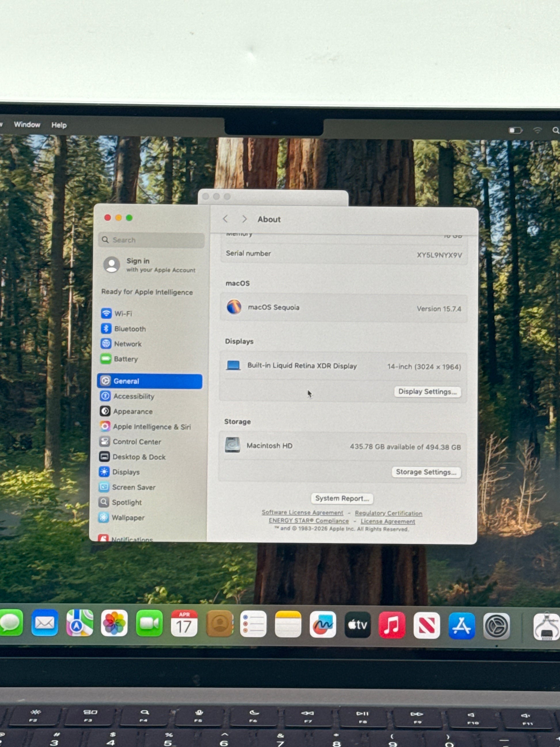
Task: Select Accessibility in the sidebar
Action: [133, 396]
